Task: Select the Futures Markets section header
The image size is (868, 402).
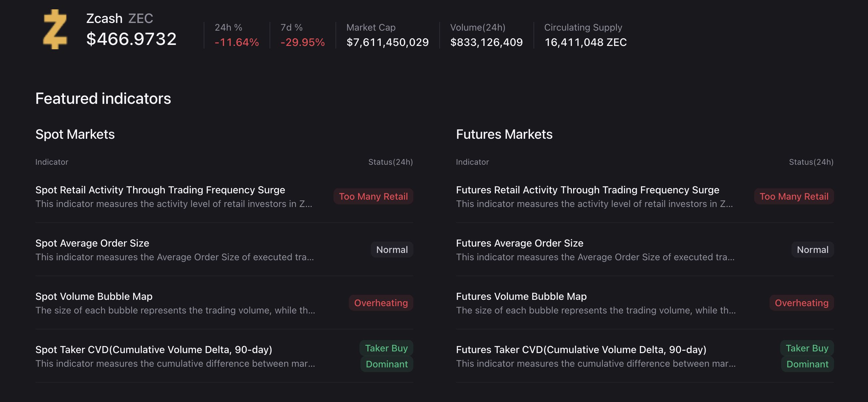Action: [x=504, y=134]
